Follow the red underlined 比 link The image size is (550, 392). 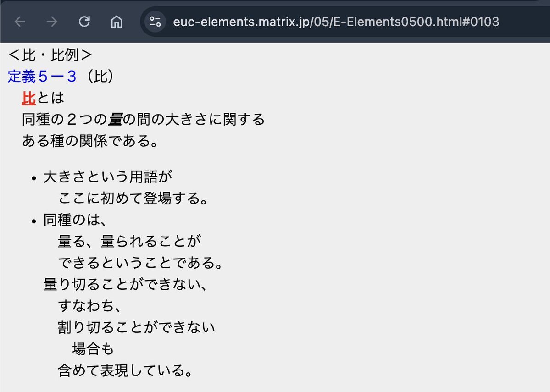(x=28, y=98)
